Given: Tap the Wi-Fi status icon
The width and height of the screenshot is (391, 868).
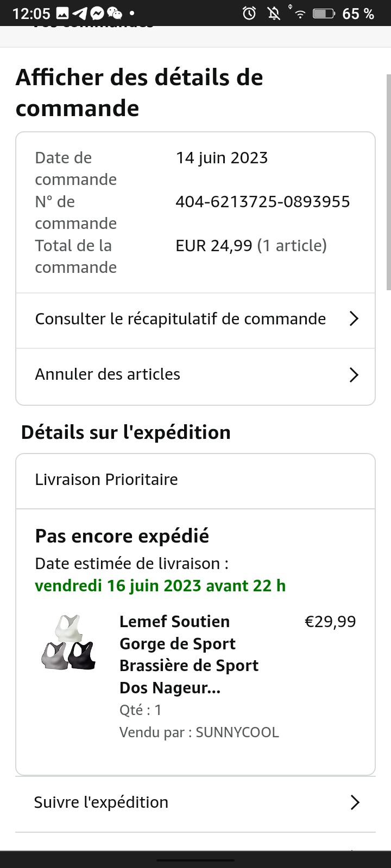Looking at the screenshot, I should pos(299,13).
